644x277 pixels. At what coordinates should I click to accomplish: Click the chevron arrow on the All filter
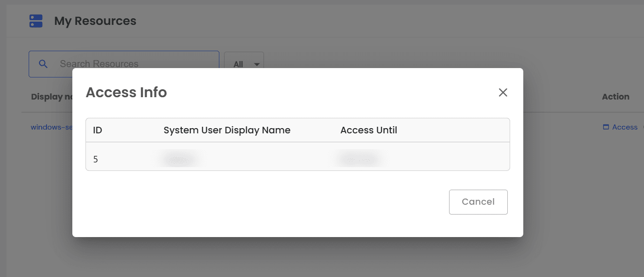[x=256, y=63]
